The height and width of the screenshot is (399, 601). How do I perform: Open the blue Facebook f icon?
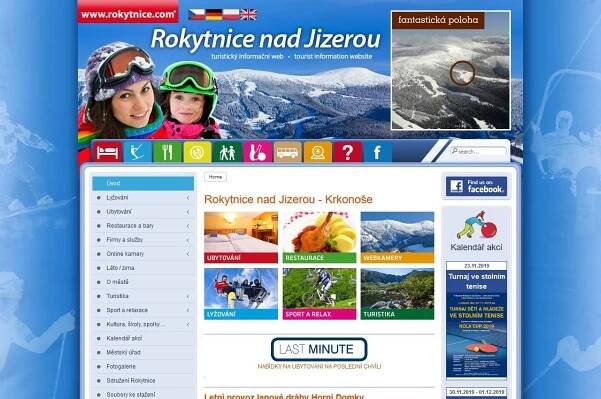pyautogui.click(x=378, y=152)
